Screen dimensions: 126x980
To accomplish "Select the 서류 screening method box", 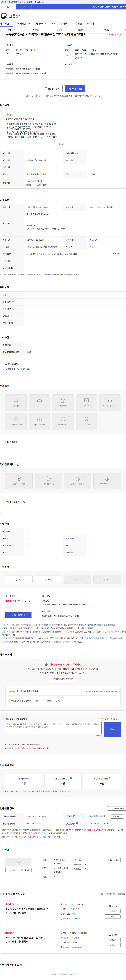I will point(19,579).
